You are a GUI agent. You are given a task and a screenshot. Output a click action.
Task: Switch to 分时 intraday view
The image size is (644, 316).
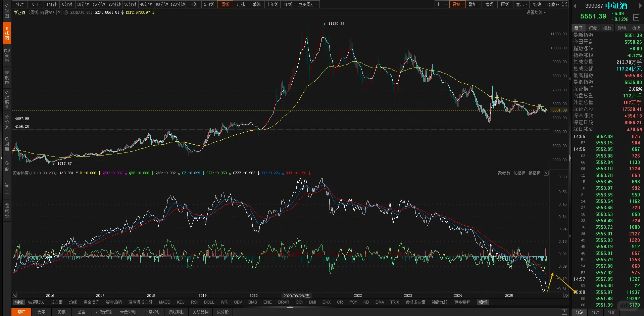tap(20, 4)
